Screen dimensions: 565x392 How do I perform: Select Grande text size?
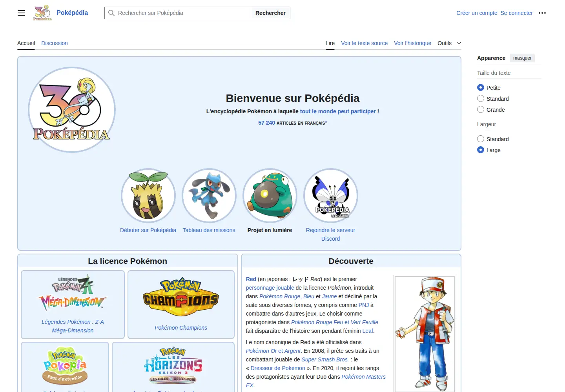point(481,109)
